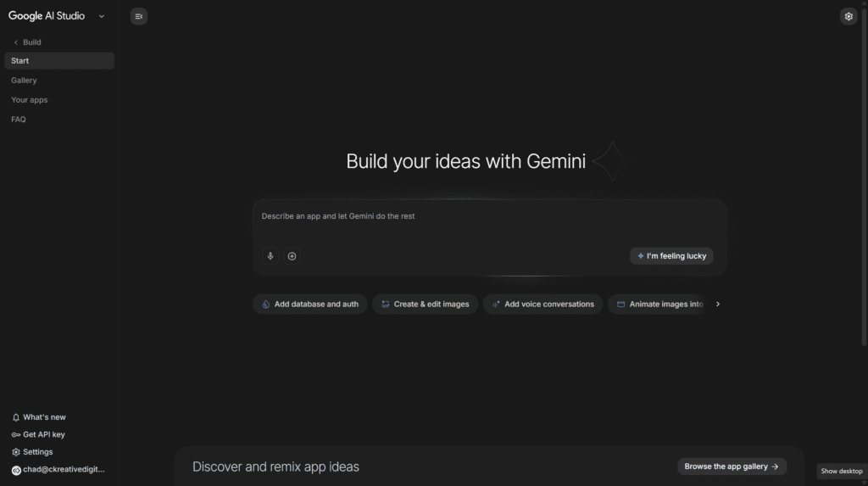Click the sparkle icon on voice conversations chip
This screenshot has width=868, height=486.
tap(496, 304)
